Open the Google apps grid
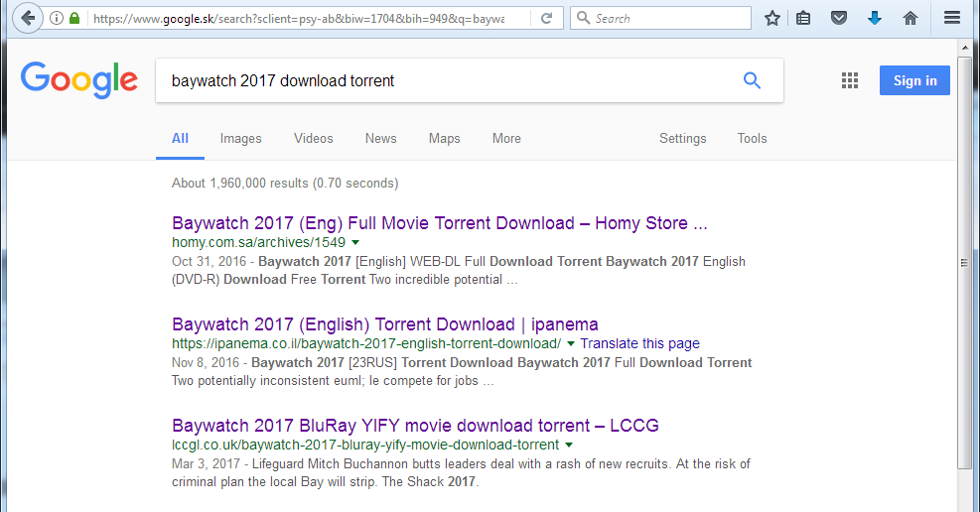Screen dimensions: 980x512 [850, 81]
